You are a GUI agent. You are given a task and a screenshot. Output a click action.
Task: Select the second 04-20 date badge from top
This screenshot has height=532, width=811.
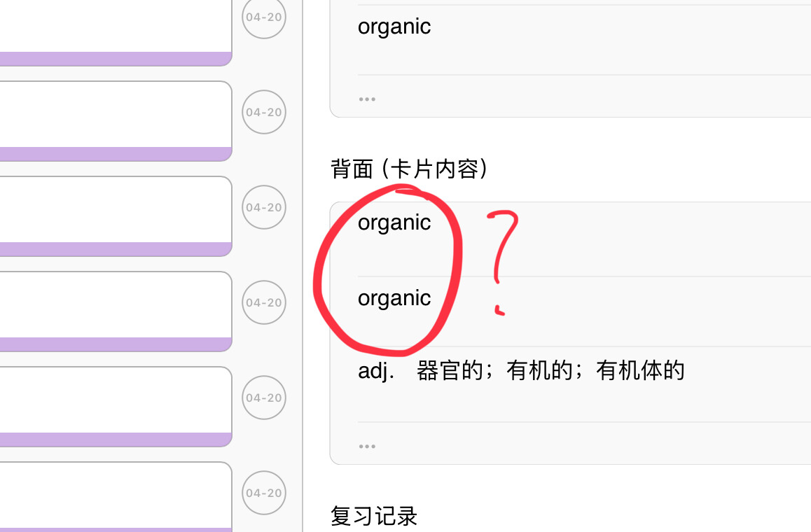coord(264,112)
